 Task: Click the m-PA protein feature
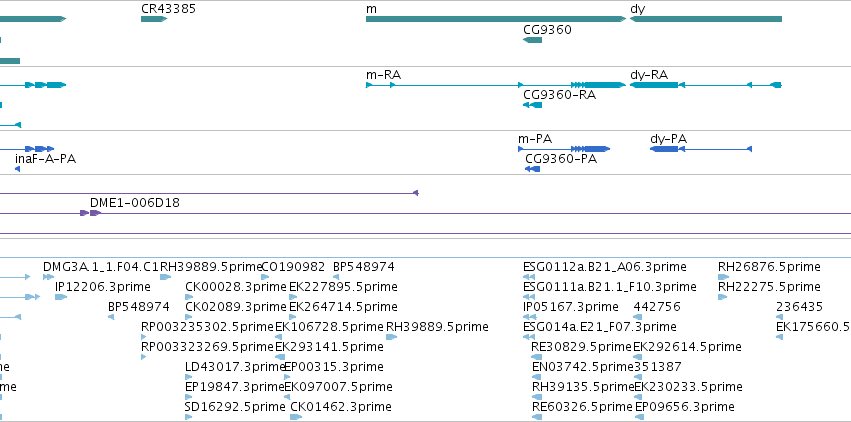(564, 149)
